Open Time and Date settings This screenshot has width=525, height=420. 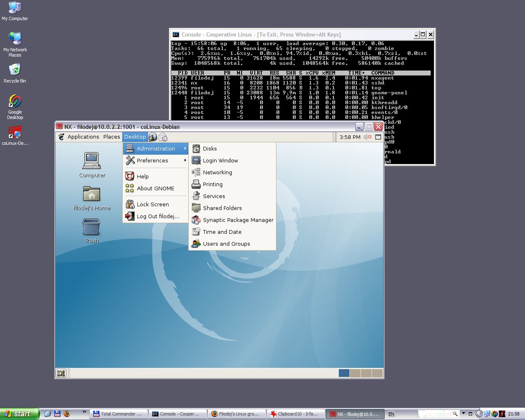point(232,232)
